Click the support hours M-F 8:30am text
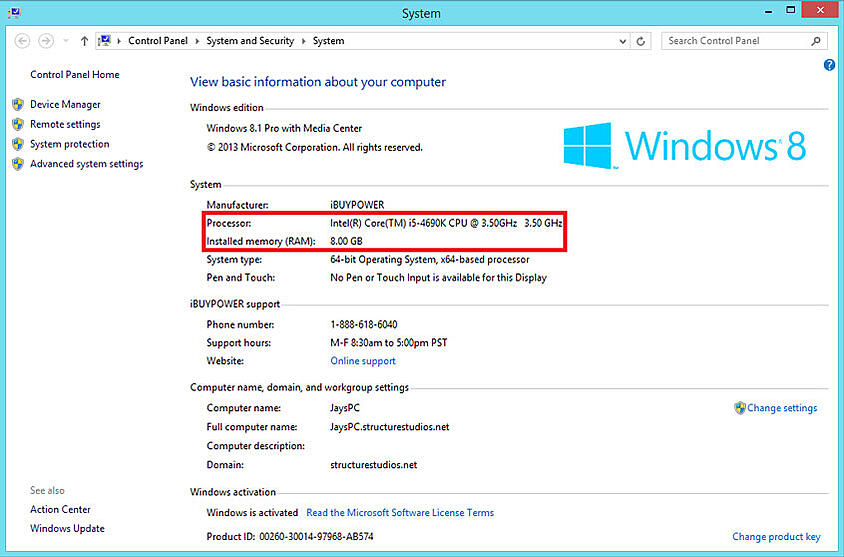The width and height of the screenshot is (844, 557). pos(389,343)
